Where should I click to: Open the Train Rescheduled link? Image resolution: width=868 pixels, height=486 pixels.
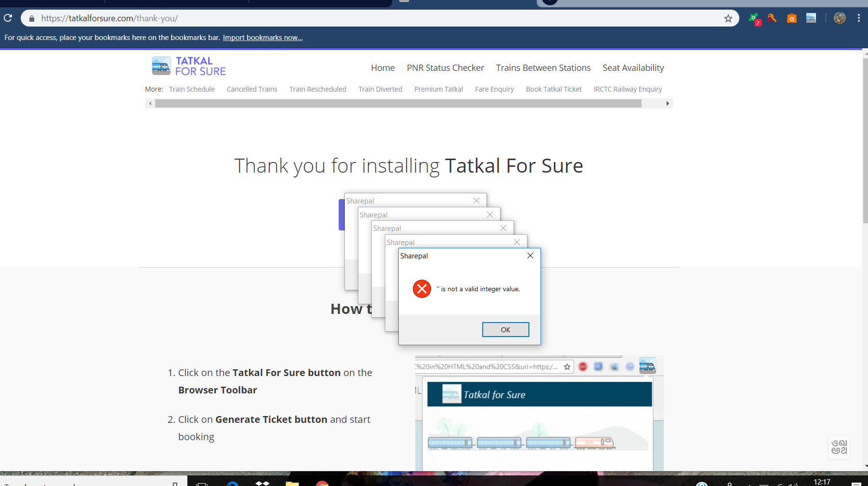(318, 89)
